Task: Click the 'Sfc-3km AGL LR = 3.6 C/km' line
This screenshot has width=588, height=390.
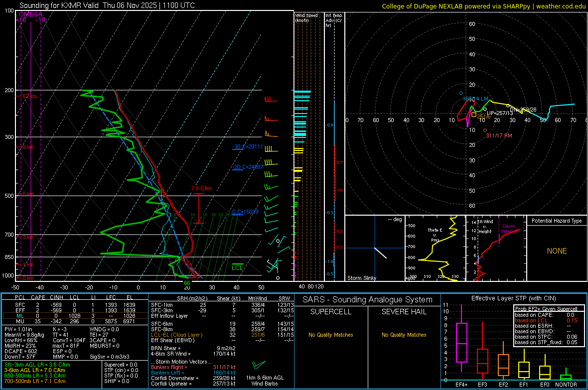Action: pos(37,365)
